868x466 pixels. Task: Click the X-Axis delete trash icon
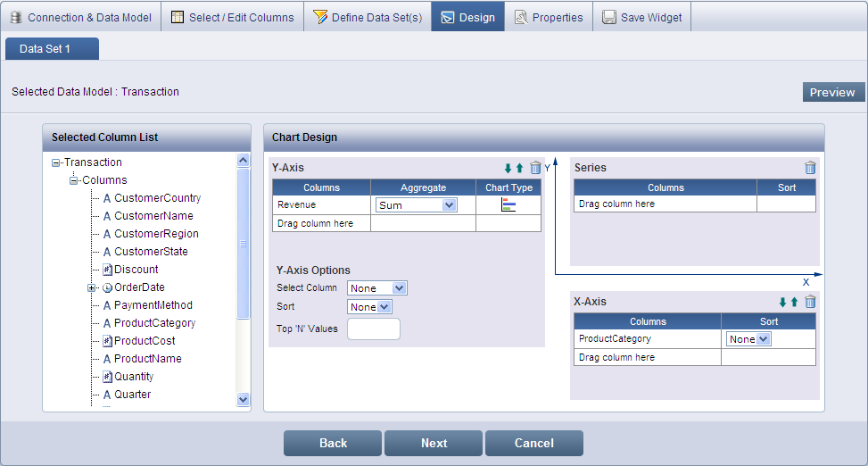tap(810, 303)
